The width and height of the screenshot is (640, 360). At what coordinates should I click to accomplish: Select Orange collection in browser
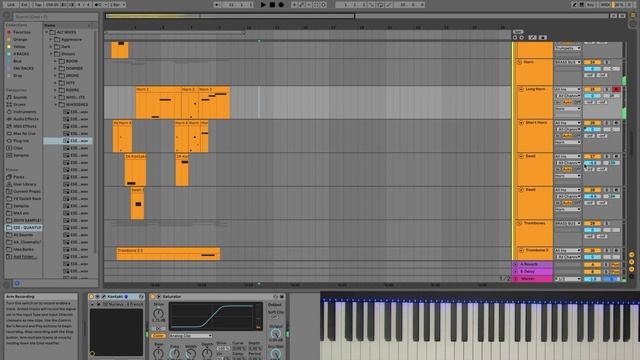[x=20, y=39]
